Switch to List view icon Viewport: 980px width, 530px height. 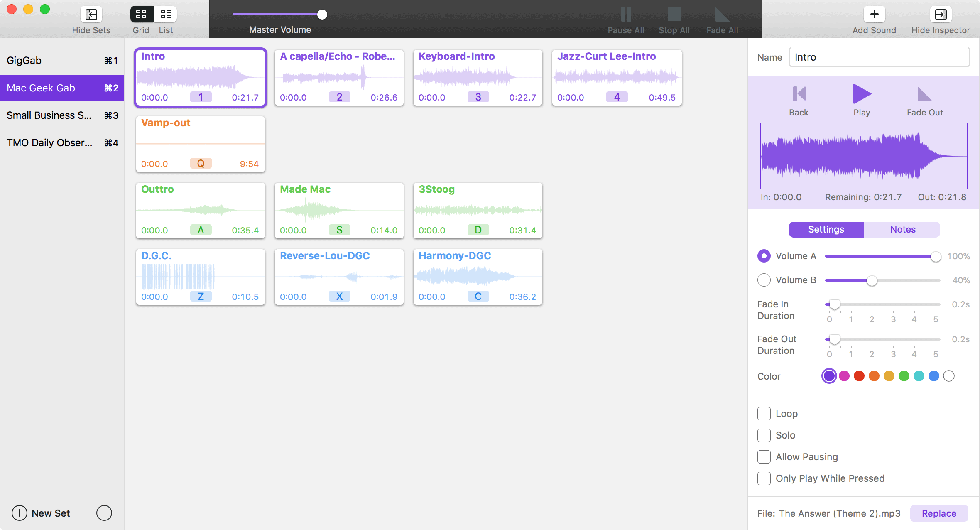point(166,15)
